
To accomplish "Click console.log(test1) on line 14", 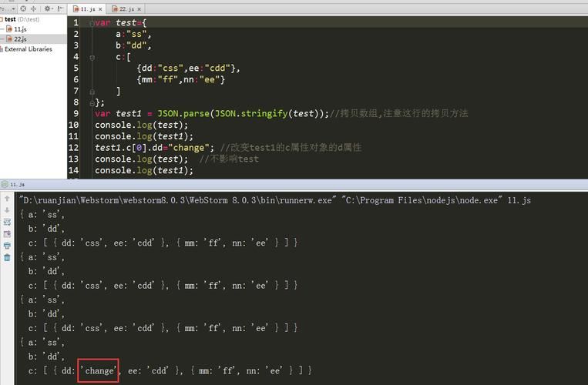I will [x=144, y=170].
